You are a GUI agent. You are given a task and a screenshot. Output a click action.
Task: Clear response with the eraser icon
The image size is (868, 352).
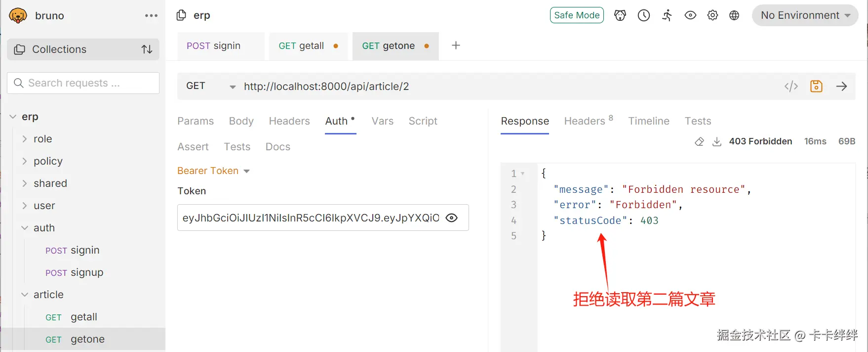pos(699,142)
